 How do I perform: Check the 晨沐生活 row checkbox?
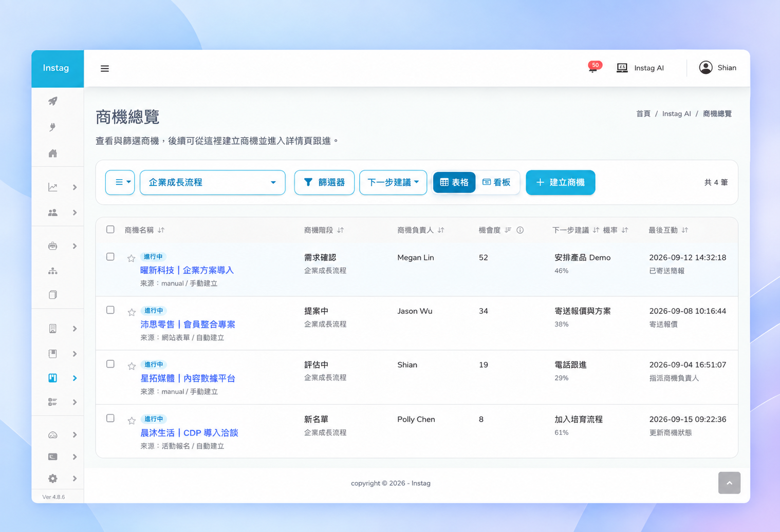110,418
